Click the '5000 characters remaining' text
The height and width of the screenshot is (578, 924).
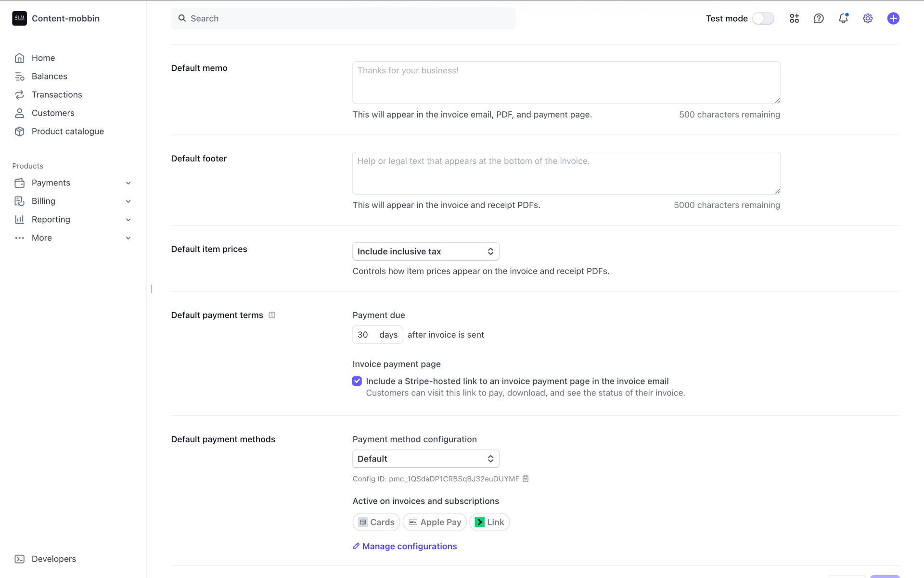[727, 205]
